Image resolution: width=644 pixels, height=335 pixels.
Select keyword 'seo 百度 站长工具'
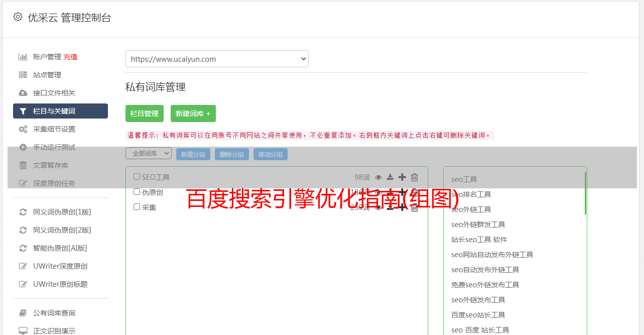click(480, 330)
